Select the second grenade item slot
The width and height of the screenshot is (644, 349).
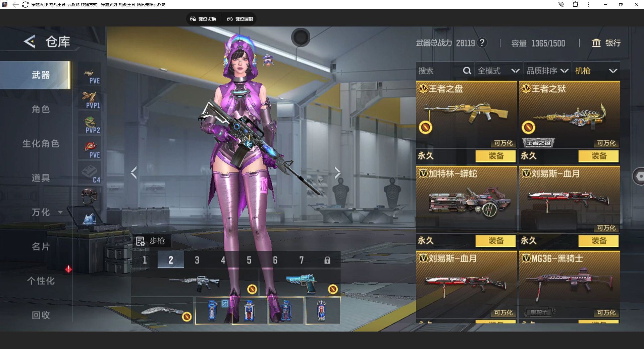[x=249, y=310]
